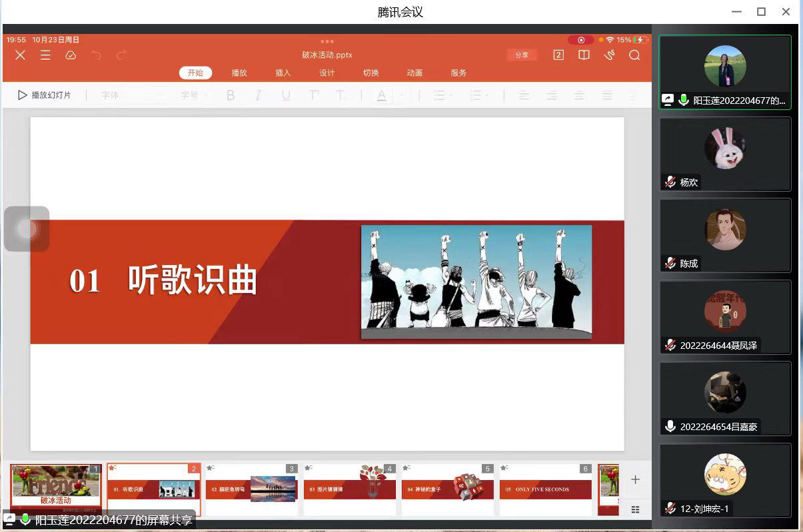Close the presentation with the X icon
The image size is (803, 532).
coord(20,55)
